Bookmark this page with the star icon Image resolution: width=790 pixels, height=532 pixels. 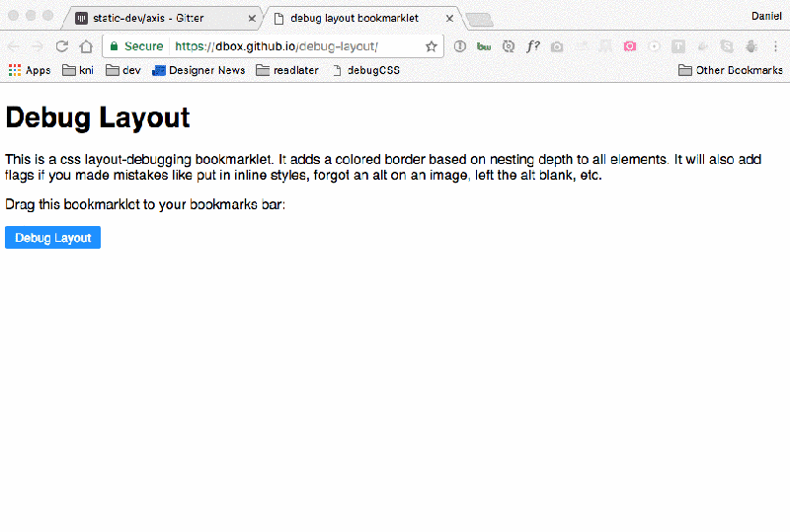coord(432,46)
